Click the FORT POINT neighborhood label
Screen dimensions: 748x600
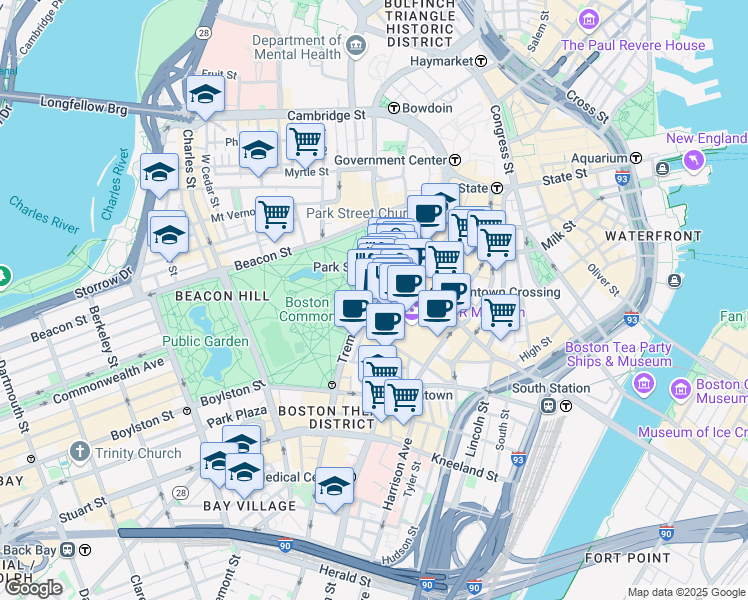click(628, 558)
